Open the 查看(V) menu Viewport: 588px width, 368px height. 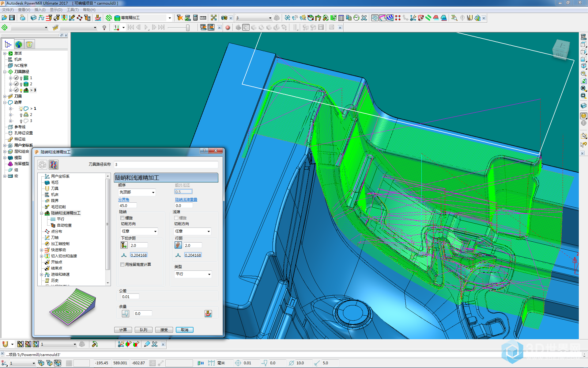24,10
